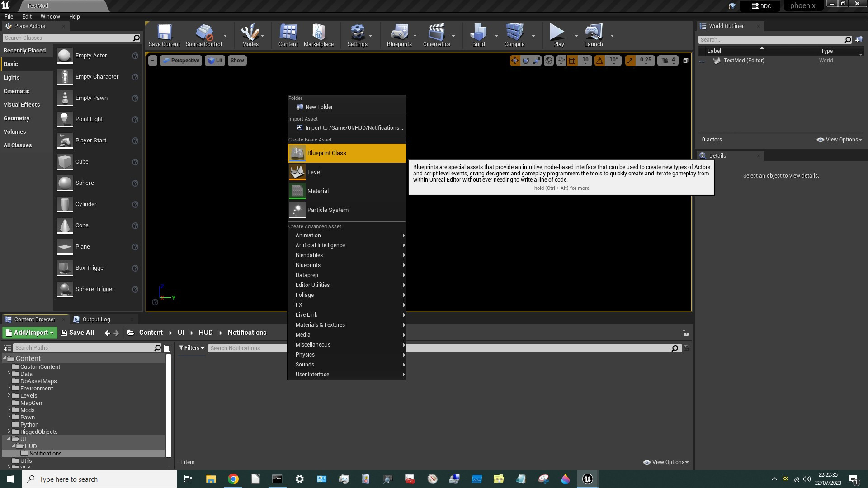868x488 pixels.
Task: Toggle Content Browser lock icon
Action: coord(685,333)
